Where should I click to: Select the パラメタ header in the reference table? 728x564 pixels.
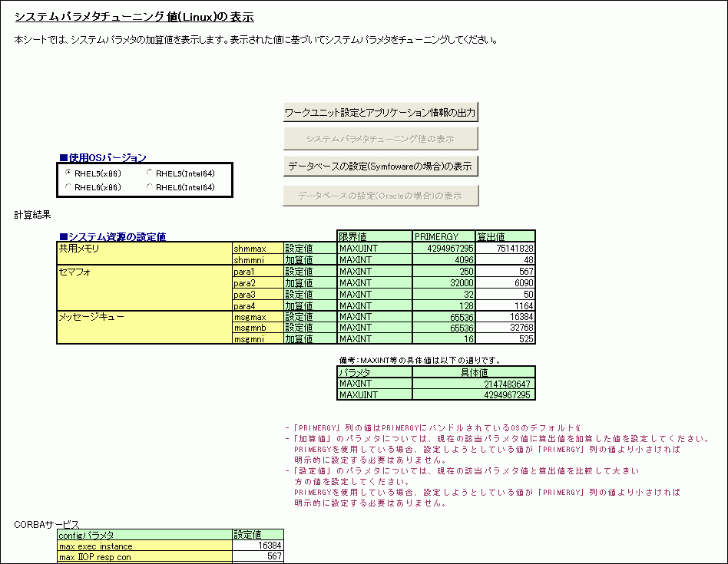pyautogui.click(x=375, y=372)
